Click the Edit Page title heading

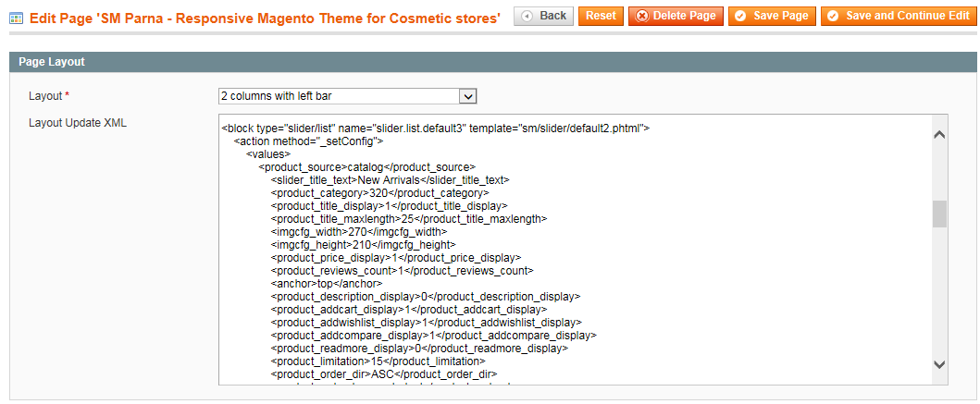265,18
